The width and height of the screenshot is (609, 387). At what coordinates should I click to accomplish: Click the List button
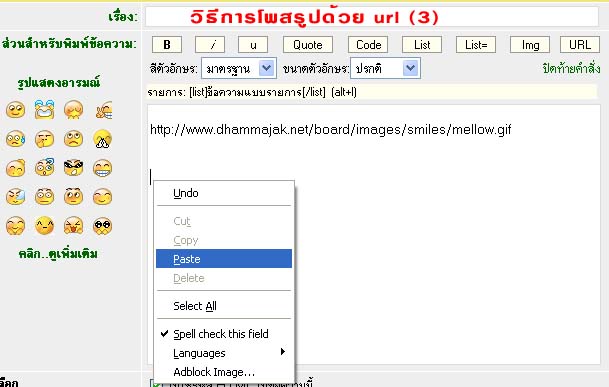pyautogui.click(x=422, y=45)
